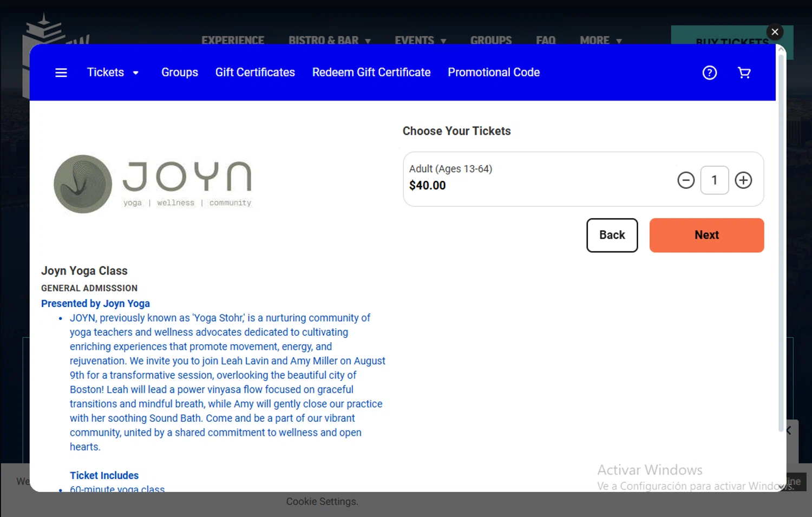The height and width of the screenshot is (517, 812).
Task: Click the BUY TICKETS button behind the popup
Action: [732, 42]
